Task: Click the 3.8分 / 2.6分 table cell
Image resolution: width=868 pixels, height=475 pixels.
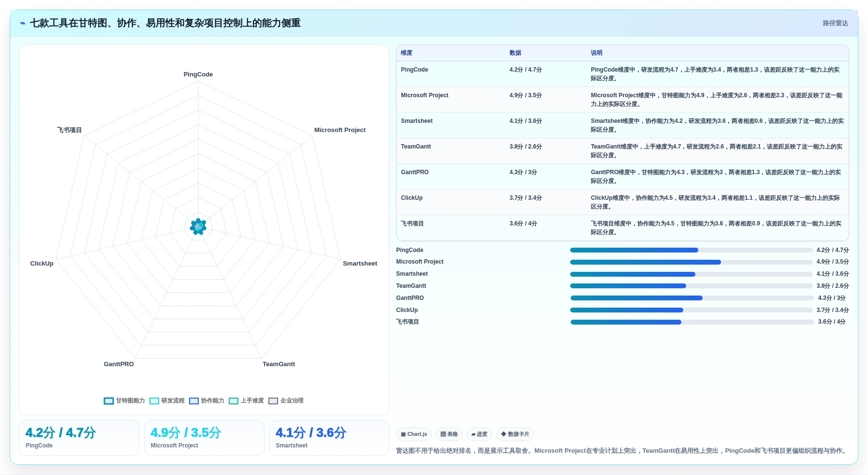Action: click(526, 147)
